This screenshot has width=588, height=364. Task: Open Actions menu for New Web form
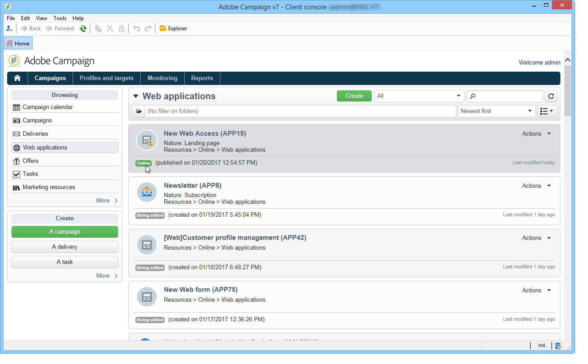pos(536,291)
